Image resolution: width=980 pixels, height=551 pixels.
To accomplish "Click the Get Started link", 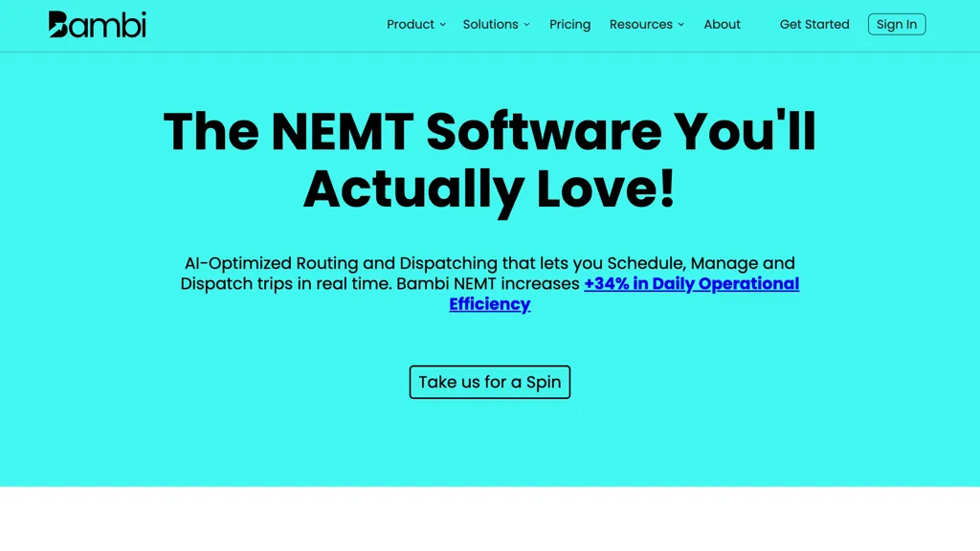I will (x=814, y=25).
